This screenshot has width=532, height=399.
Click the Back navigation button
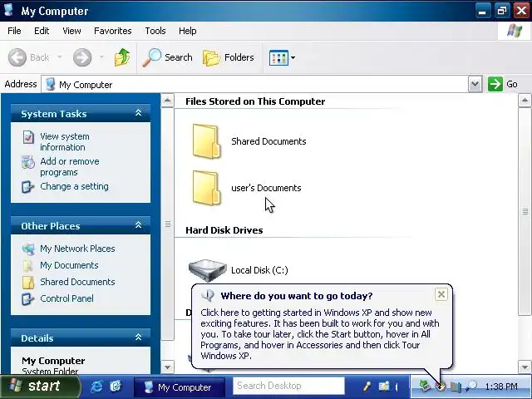coord(28,57)
